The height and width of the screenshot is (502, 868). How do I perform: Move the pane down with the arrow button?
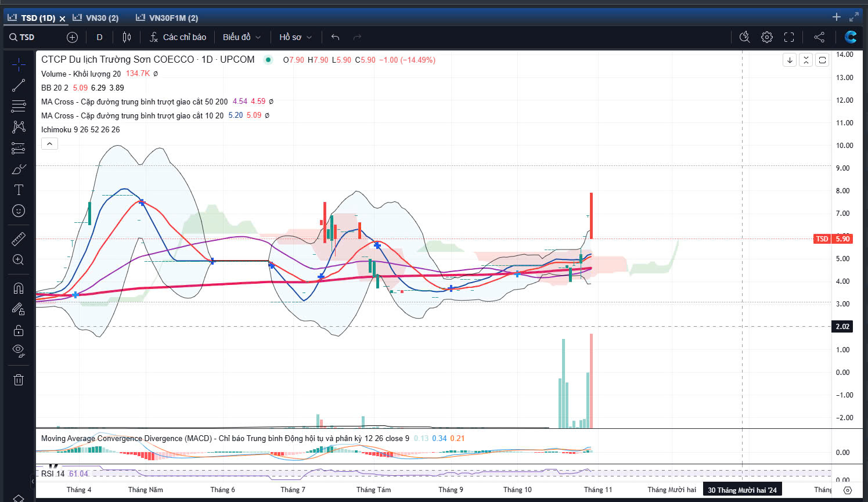790,60
